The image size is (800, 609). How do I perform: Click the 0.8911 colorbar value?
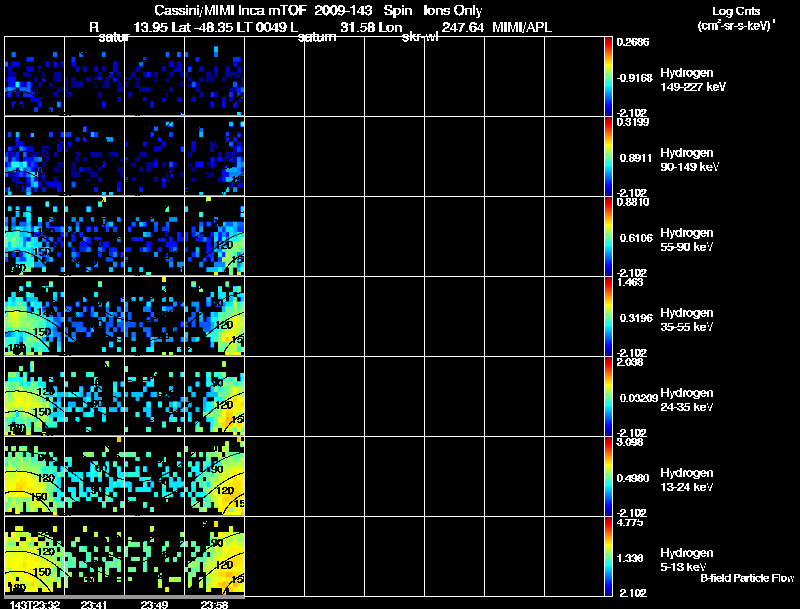tap(636, 158)
